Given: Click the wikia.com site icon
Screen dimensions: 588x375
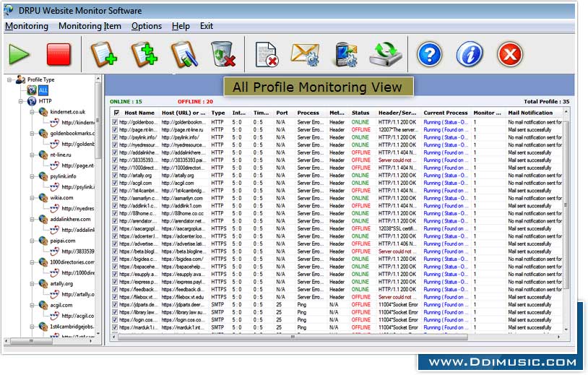Looking at the screenshot, I should pyautogui.click(x=43, y=198).
